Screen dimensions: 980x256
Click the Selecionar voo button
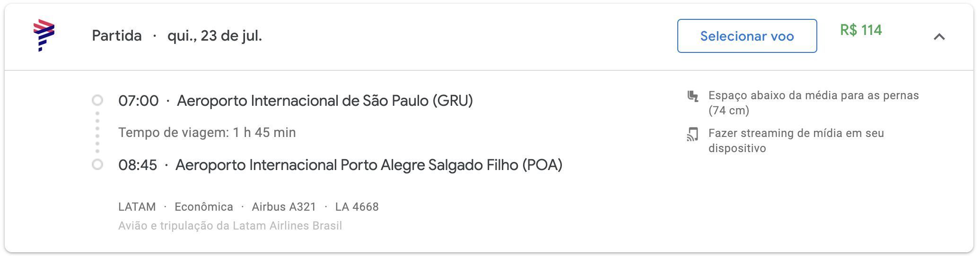point(747,36)
